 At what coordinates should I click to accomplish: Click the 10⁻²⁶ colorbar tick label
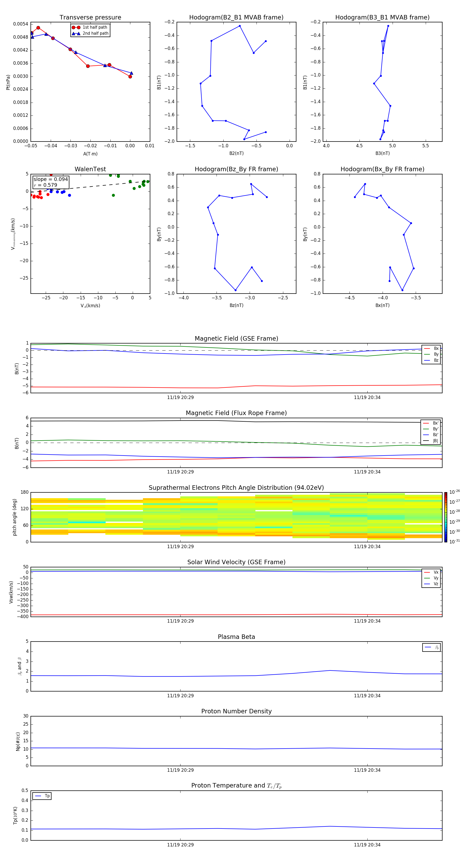click(x=455, y=492)
